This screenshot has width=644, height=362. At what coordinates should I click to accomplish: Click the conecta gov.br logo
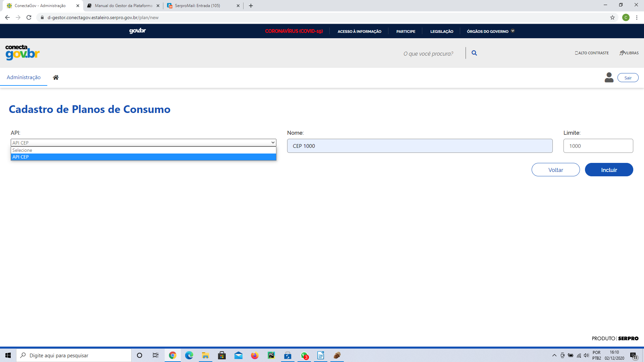point(22,53)
